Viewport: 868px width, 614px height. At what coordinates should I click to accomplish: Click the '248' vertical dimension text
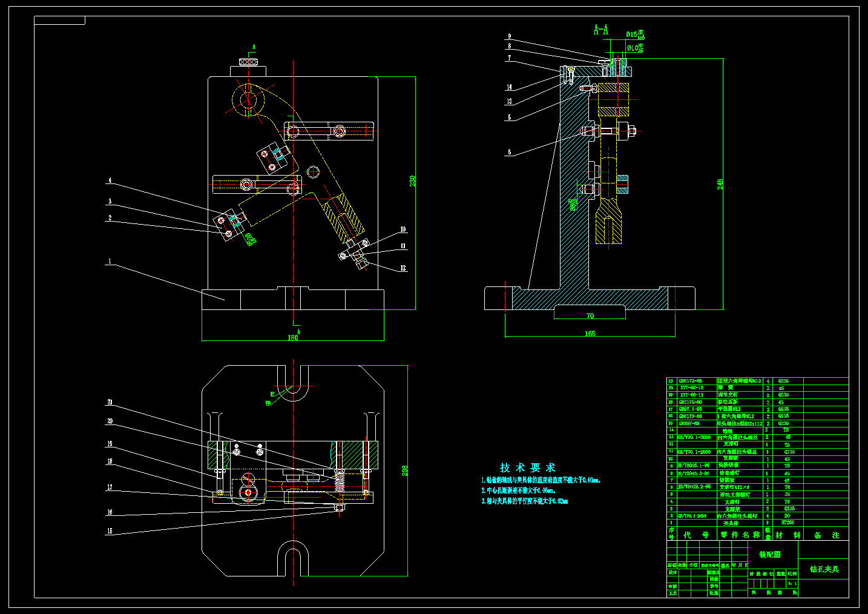click(x=720, y=184)
